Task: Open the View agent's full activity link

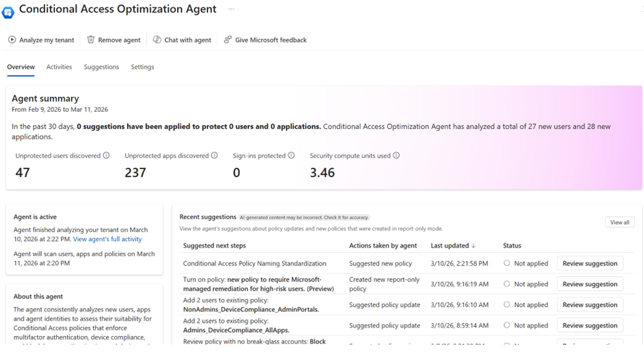Action: (107, 239)
